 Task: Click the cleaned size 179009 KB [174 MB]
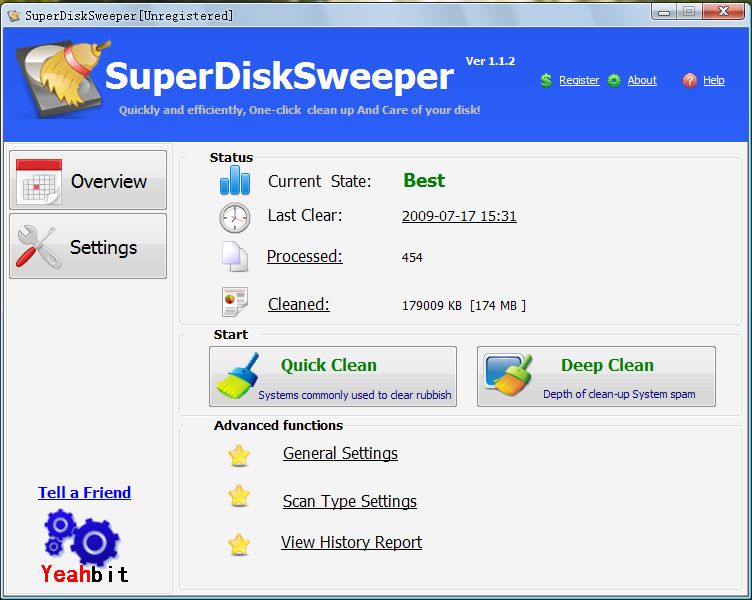pyautogui.click(x=464, y=306)
